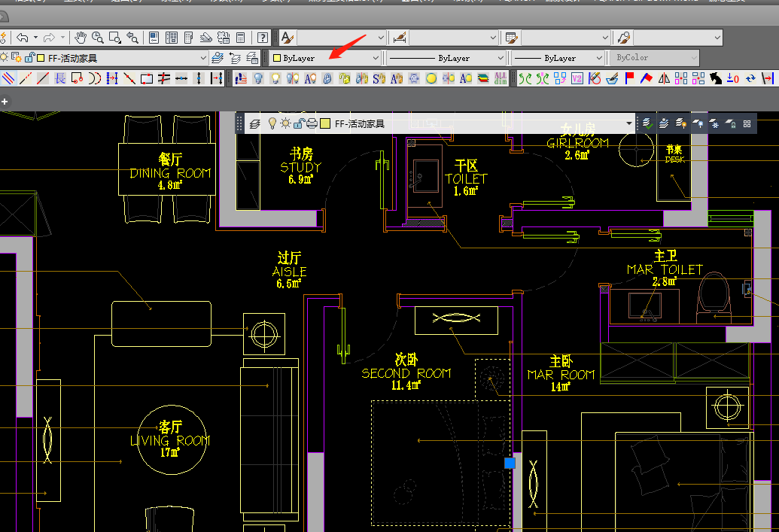Expand the dimension style dropdown
The width and height of the screenshot is (779, 532).
click(493, 38)
